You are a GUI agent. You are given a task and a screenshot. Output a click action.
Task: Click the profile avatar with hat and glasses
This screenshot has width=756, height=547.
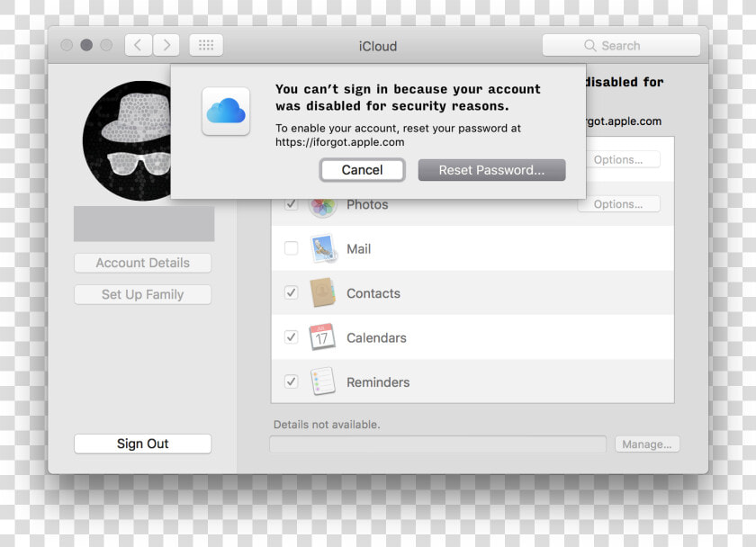(x=127, y=140)
